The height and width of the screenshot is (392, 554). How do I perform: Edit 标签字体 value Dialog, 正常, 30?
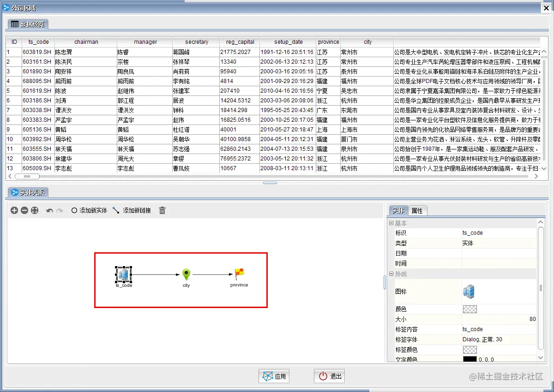pos(500,339)
